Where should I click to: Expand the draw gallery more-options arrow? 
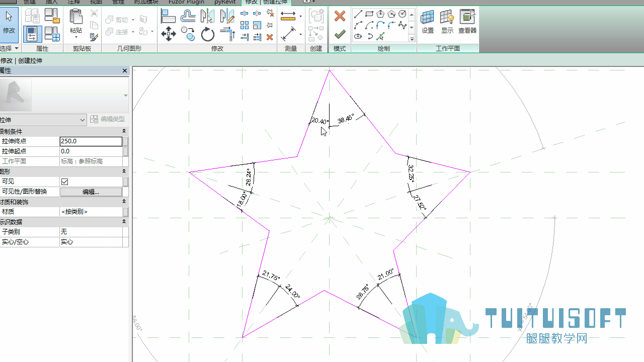coord(412,38)
